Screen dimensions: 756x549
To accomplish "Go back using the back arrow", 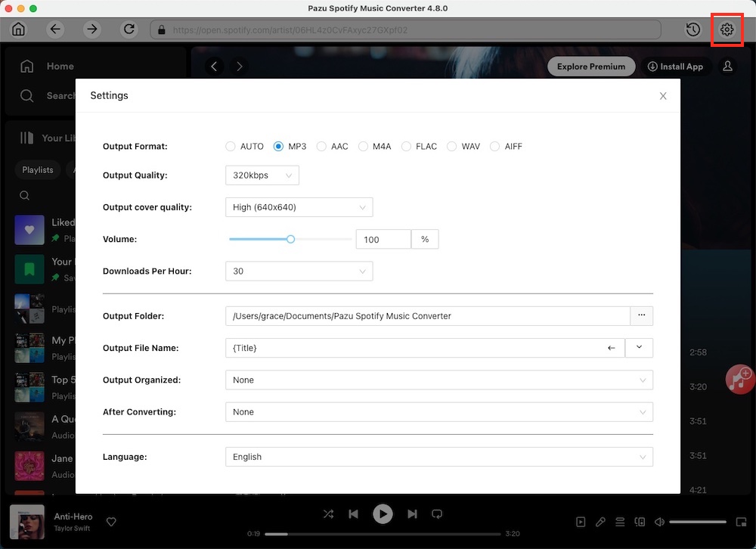I will (54, 29).
